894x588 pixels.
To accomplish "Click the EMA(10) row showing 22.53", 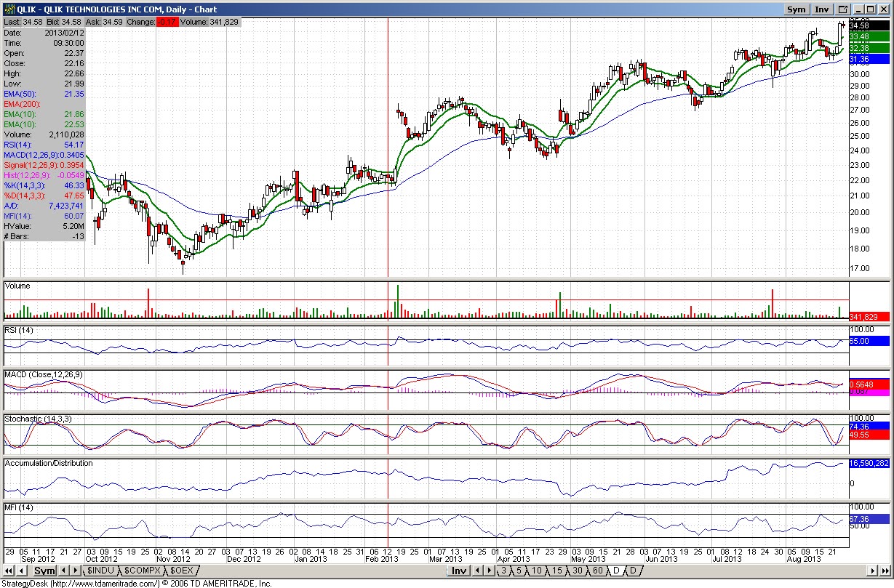I will pos(43,124).
